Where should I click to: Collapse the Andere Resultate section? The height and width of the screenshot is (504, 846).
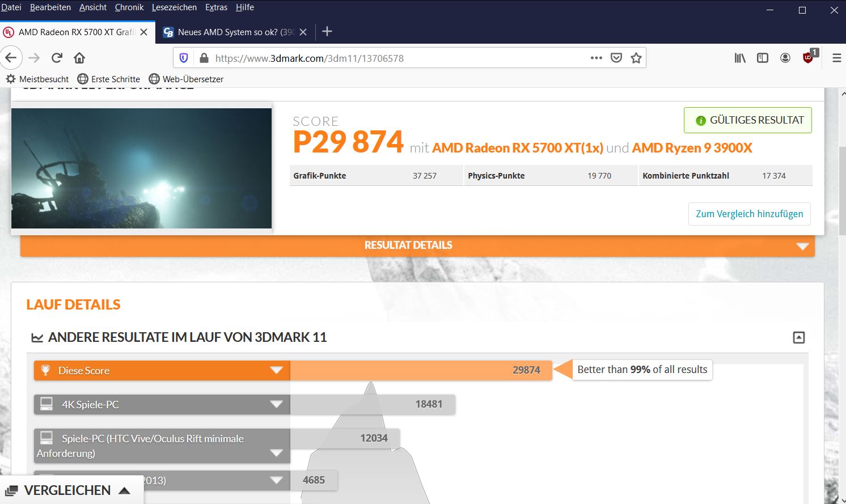coord(798,337)
